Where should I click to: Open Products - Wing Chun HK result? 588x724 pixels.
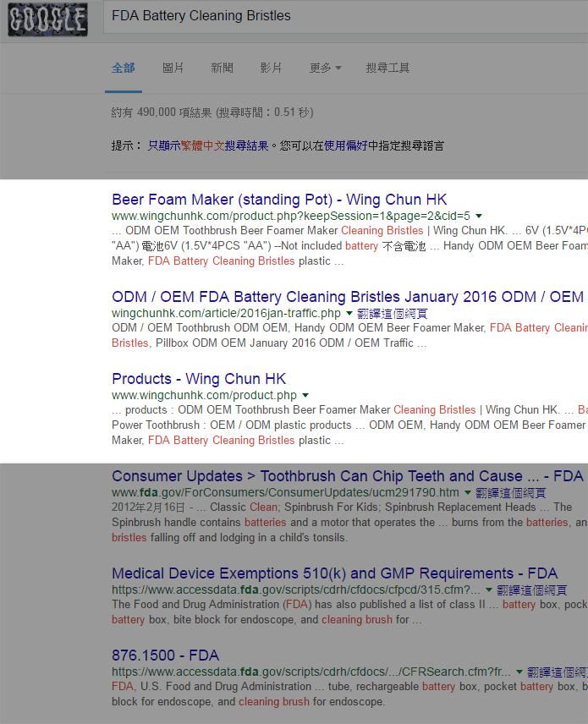[199, 379]
